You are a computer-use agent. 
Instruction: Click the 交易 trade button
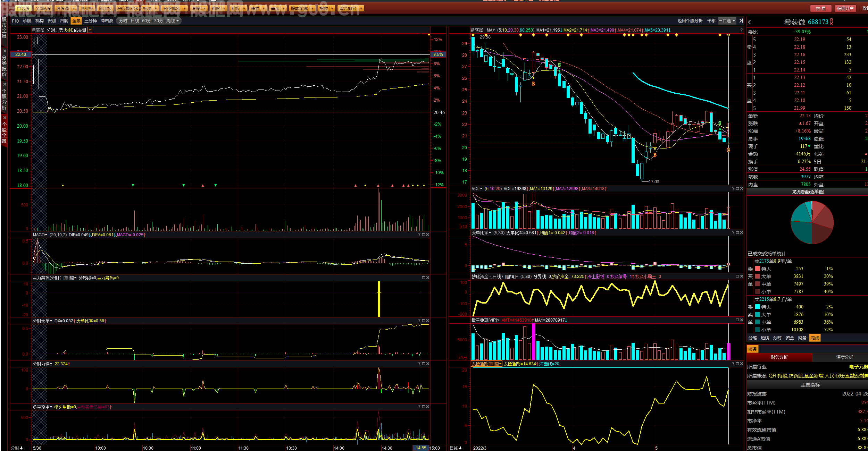point(821,9)
